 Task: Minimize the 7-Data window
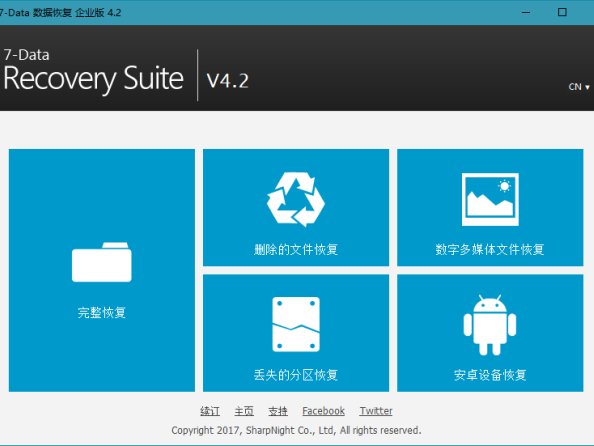(526, 13)
